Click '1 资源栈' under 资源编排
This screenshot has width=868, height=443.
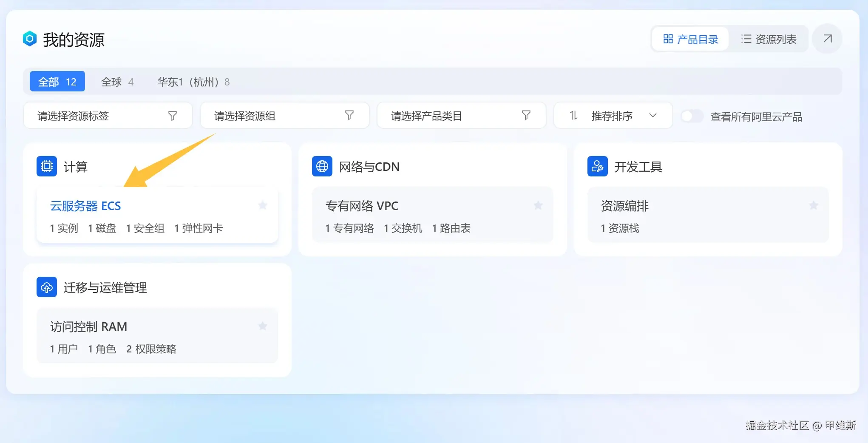click(x=620, y=228)
